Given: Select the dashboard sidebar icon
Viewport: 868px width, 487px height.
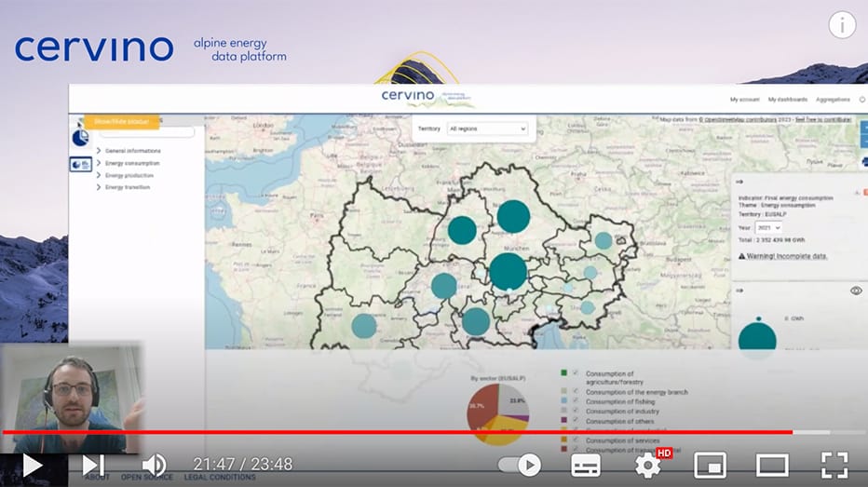Looking at the screenshot, I should pyautogui.click(x=81, y=165).
